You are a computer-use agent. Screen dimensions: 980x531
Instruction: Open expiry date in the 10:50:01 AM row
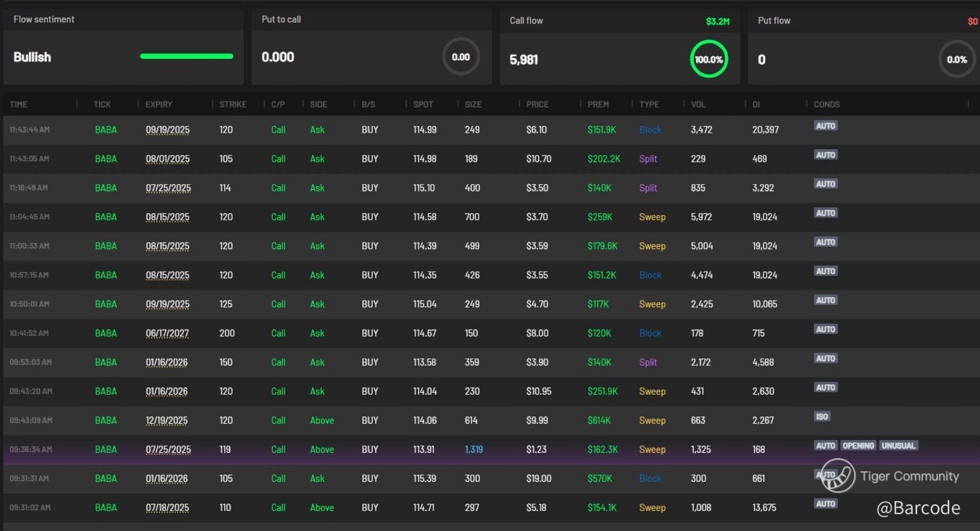point(167,304)
